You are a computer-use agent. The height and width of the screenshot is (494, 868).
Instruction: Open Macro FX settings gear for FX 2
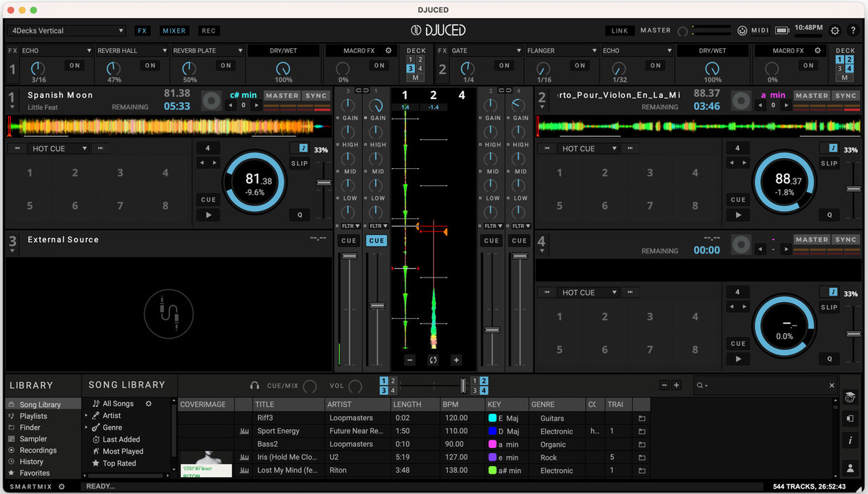click(818, 51)
